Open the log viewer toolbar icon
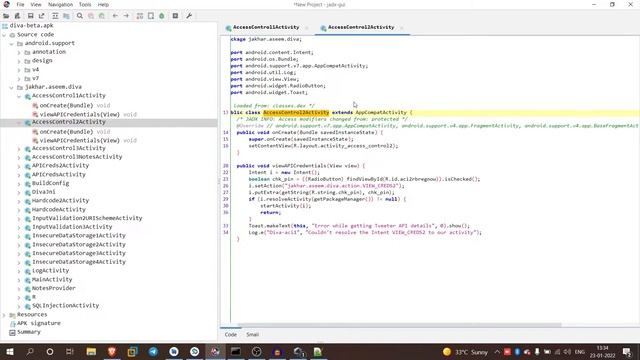 175,16
